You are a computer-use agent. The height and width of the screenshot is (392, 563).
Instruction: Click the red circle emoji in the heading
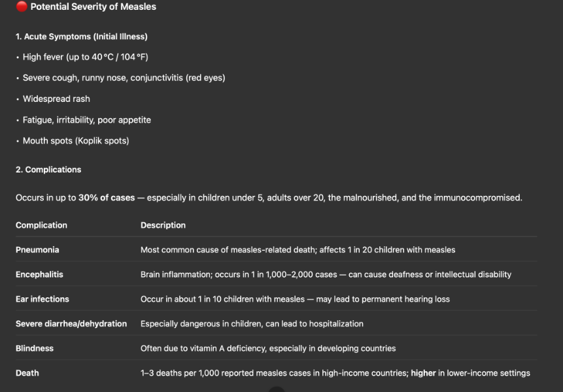point(22,7)
